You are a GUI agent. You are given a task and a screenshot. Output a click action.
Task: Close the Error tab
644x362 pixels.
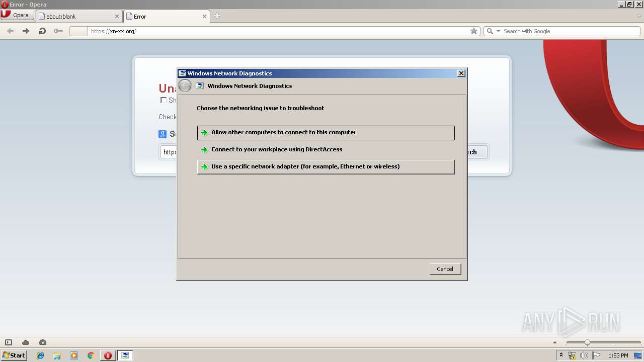[204, 16]
